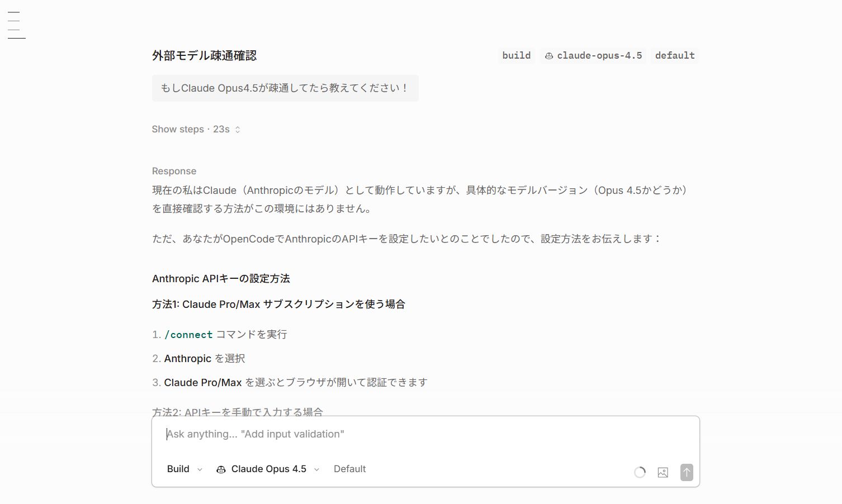Click the chat title 外部モデル疎通確認
Screen dimensions: 842x504
205,55
